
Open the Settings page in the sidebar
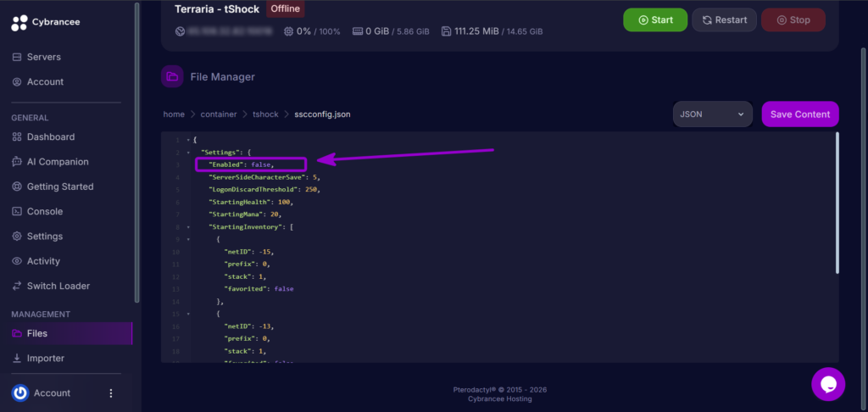45,237
